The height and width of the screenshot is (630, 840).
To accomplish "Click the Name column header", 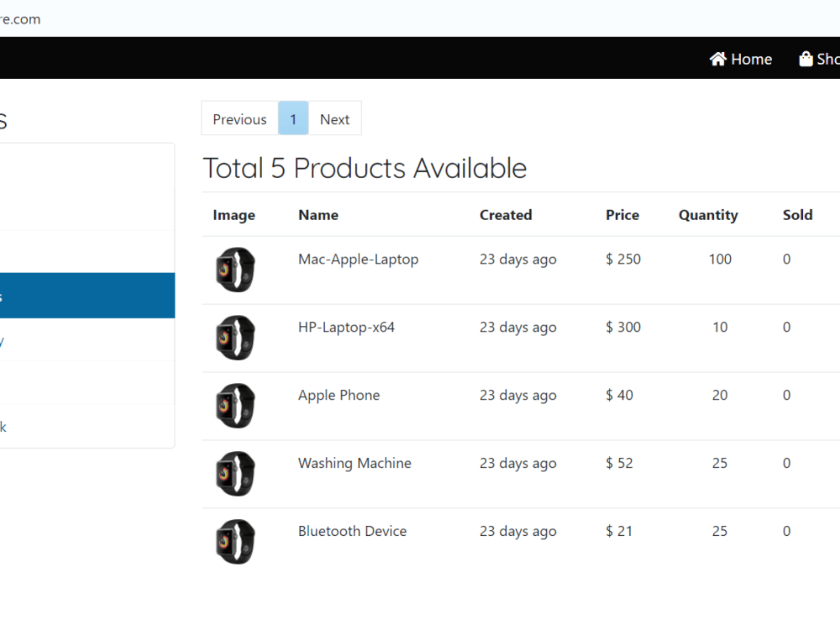I will tap(318, 215).
